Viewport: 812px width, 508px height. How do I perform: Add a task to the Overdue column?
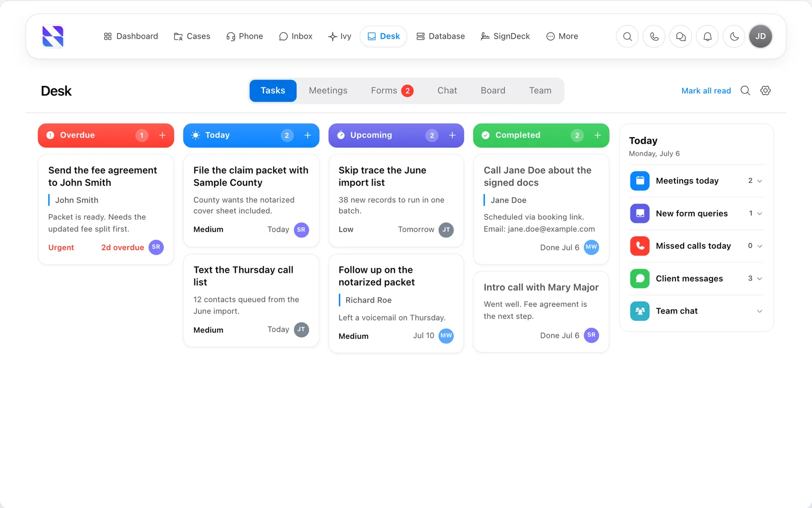(x=162, y=135)
